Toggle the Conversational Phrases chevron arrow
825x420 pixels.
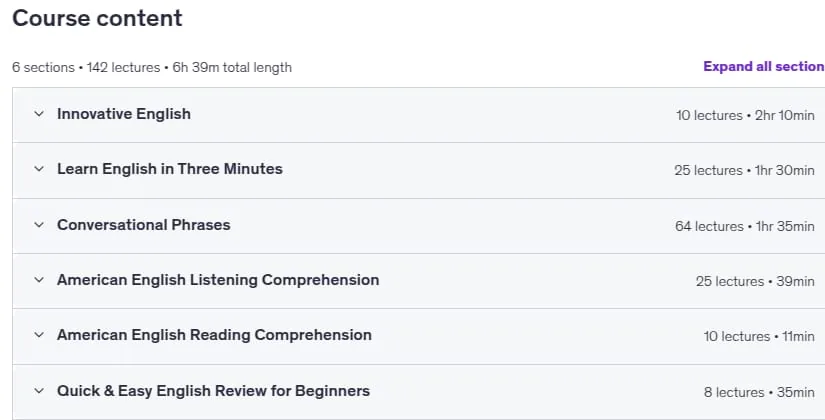[39, 225]
